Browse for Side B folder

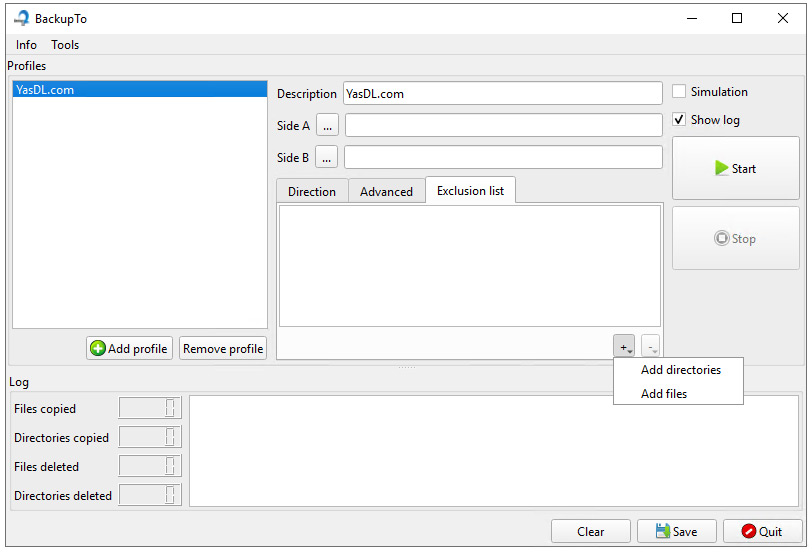point(326,157)
